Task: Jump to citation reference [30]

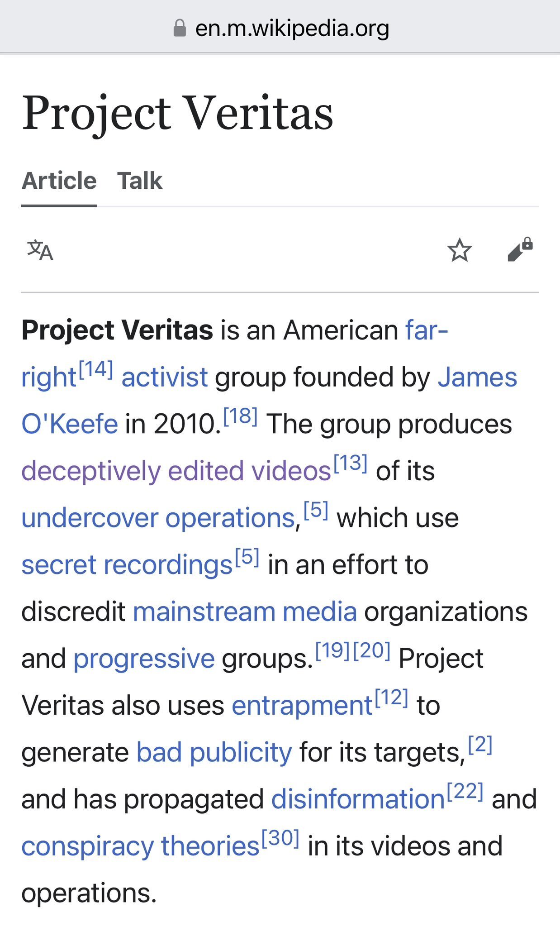Action: [280, 838]
